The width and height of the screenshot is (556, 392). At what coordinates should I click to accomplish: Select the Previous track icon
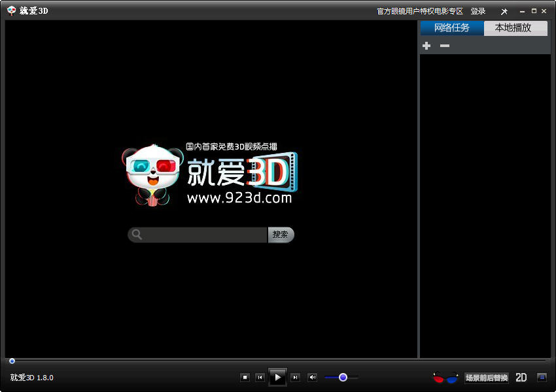pyautogui.click(x=260, y=378)
